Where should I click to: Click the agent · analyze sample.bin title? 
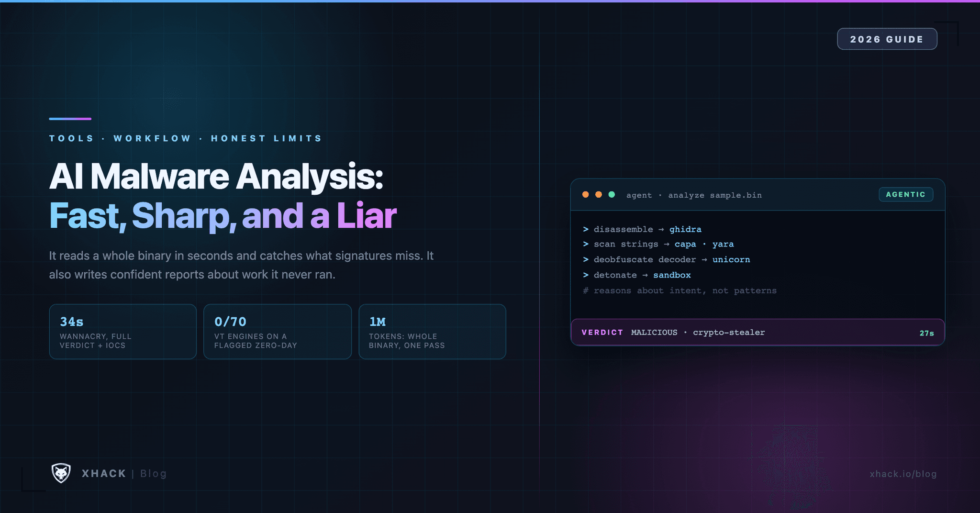pyautogui.click(x=694, y=195)
